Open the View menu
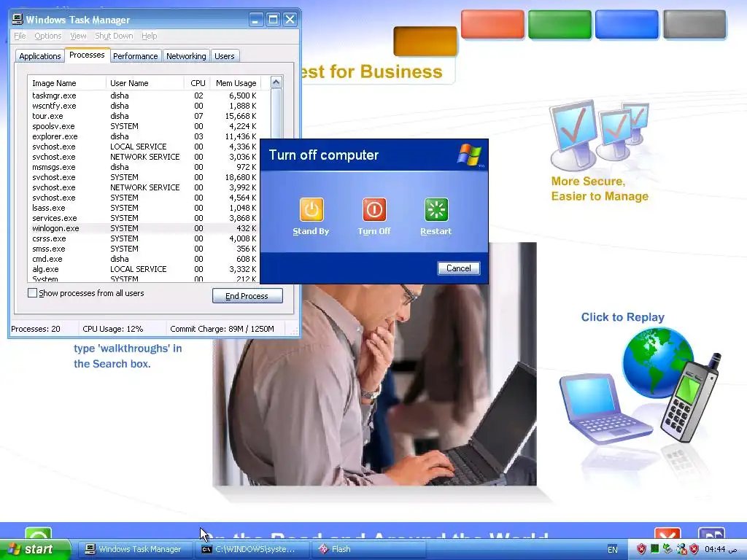Viewport: 747px width, 560px height. (x=78, y=36)
